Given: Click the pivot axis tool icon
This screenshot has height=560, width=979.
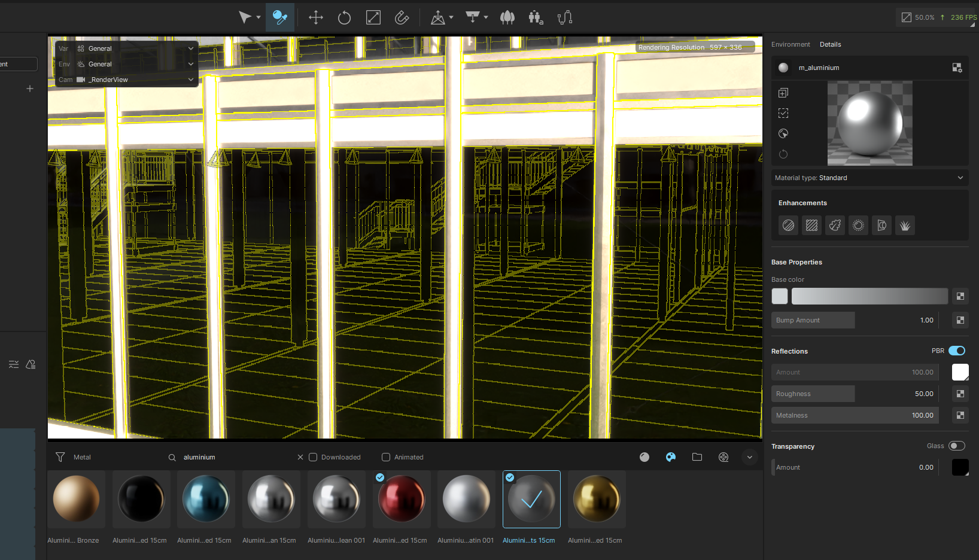Looking at the screenshot, I should (x=437, y=17).
